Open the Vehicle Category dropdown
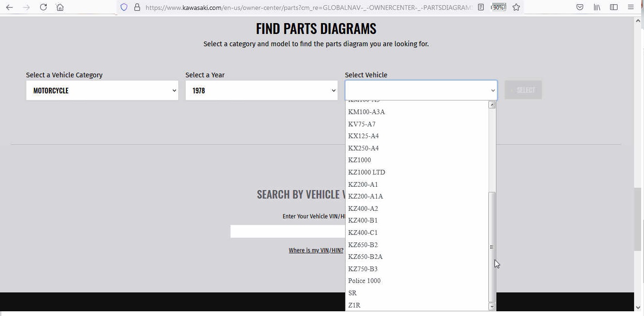 [102, 90]
